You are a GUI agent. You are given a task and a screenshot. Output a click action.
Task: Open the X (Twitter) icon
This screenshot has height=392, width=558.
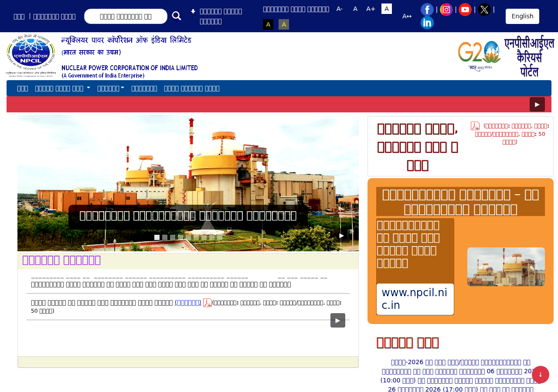484,10
